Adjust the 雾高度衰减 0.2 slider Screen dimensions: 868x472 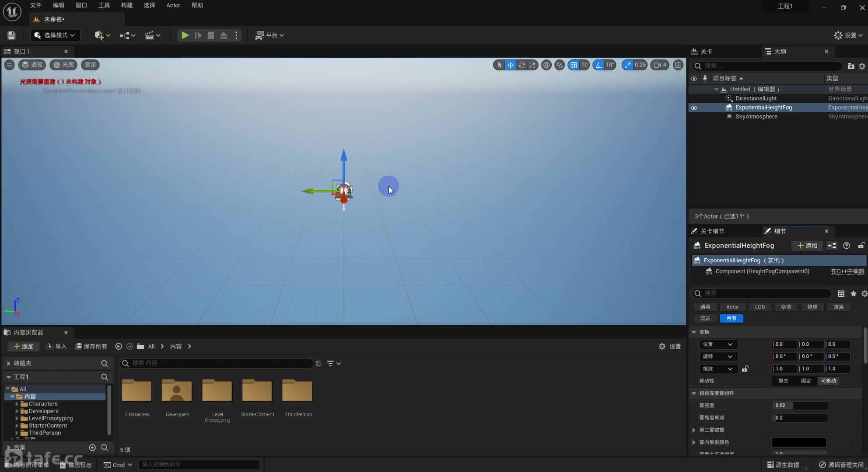pos(800,418)
